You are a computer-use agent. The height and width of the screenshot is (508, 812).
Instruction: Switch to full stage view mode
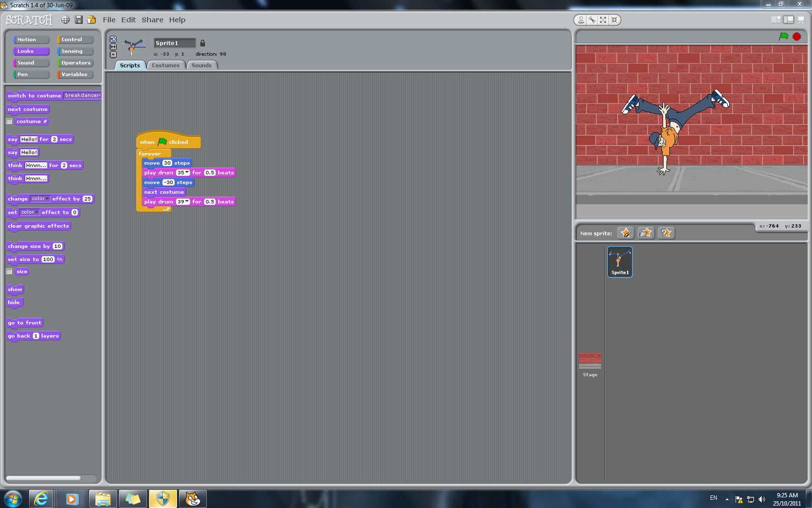coord(788,20)
